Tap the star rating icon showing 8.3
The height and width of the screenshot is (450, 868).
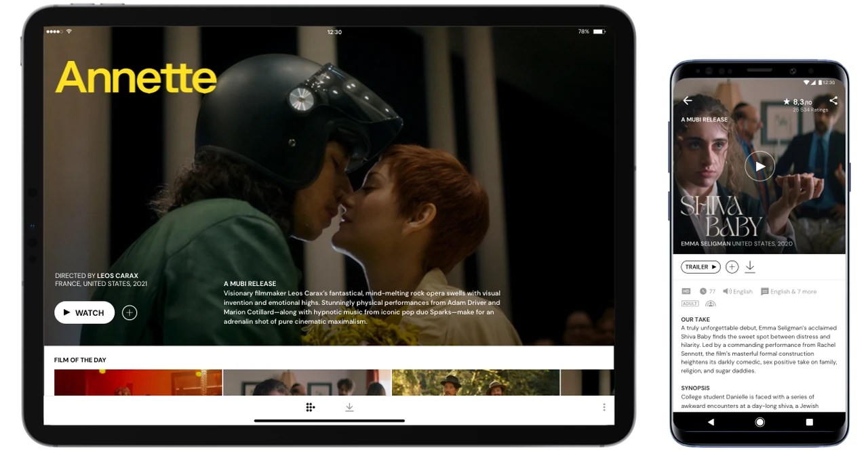click(787, 102)
